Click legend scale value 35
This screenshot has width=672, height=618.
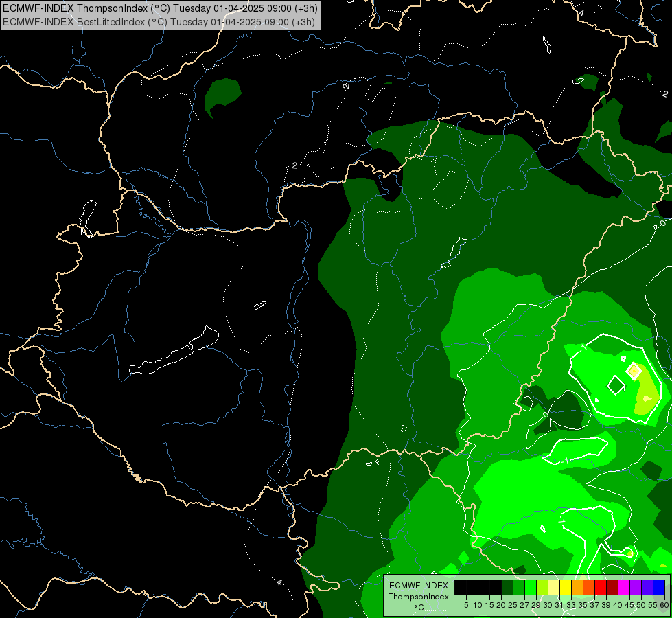click(583, 605)
